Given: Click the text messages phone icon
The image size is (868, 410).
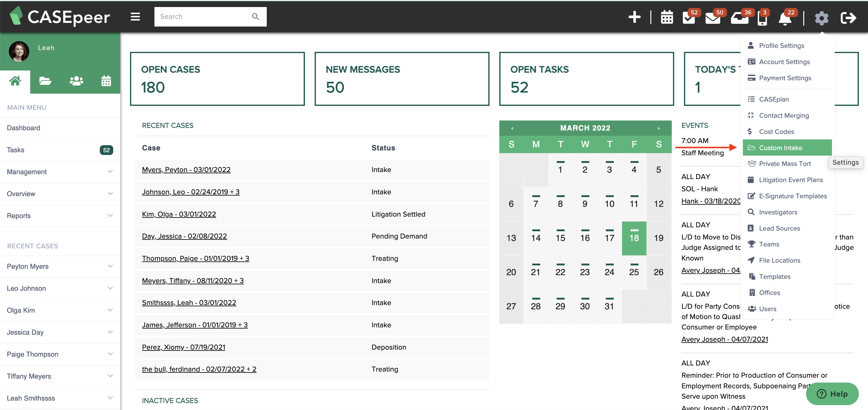Looking at the screenshot, I should point(762,19).
